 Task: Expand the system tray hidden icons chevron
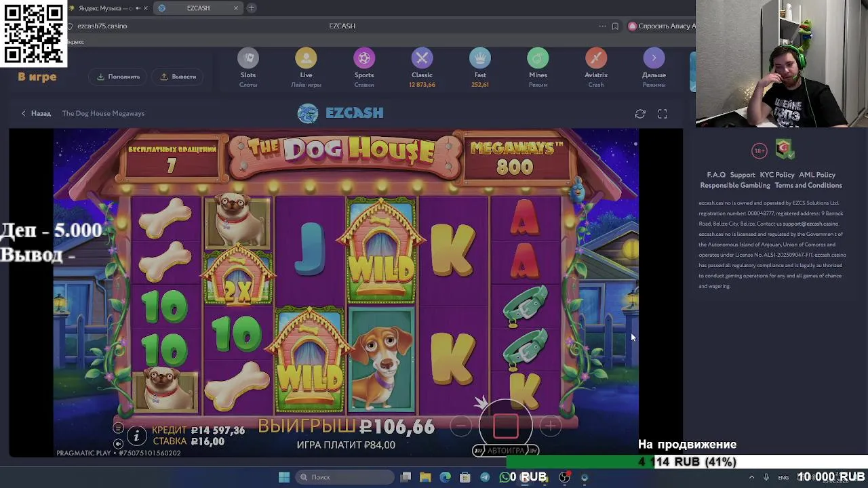(751, 477)
